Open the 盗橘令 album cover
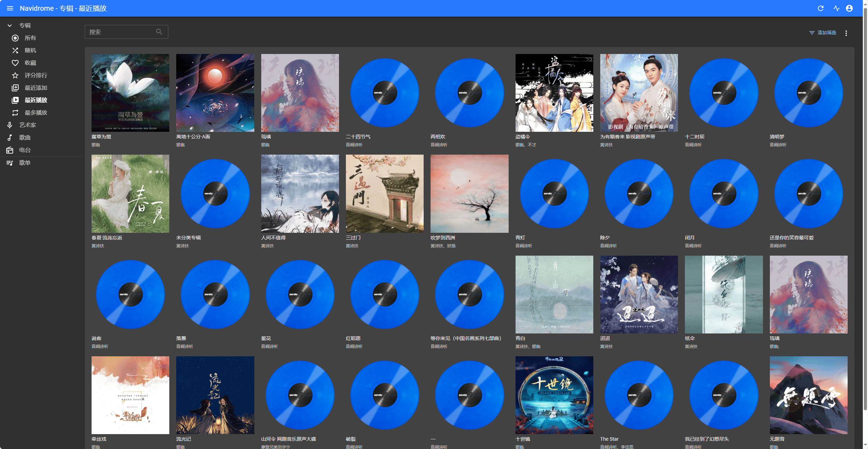This screenshot has width=868, height=449. (x=554, y=93)
